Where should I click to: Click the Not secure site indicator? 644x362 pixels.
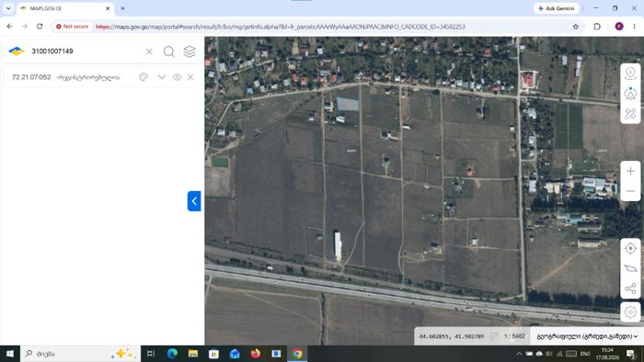click(73, 27)
